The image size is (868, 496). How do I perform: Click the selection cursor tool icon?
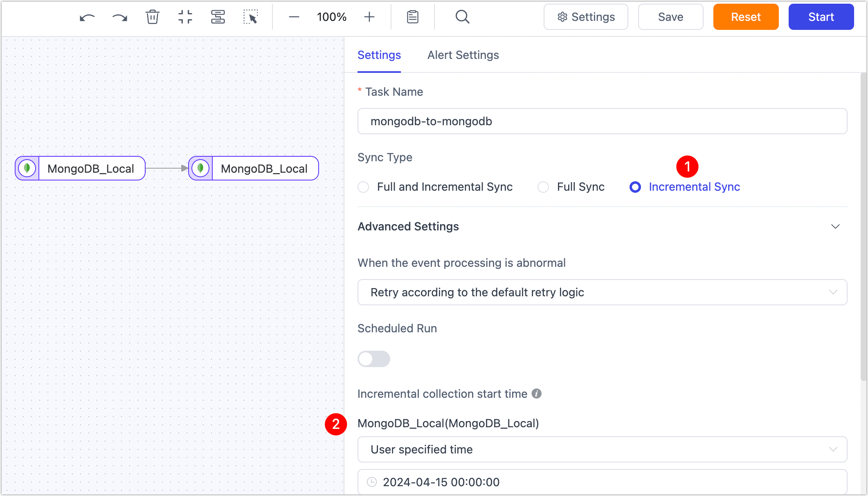point(251,17)
